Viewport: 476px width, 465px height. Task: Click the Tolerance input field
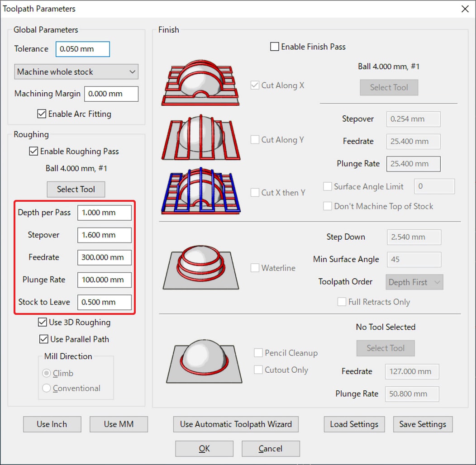coord(82,49)
